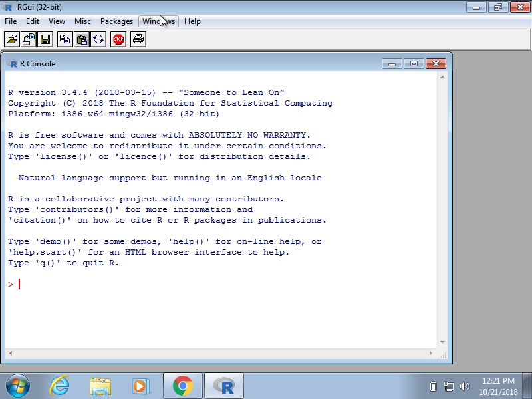Open Windows Media Player from the taskbar
The height and width of the screenshot is (399, 532).
point(141,386)
